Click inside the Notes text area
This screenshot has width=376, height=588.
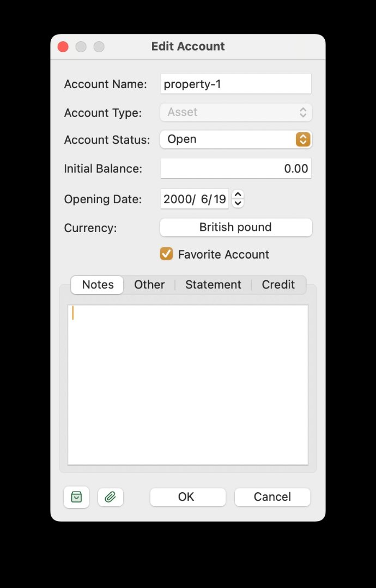click(x=187, y=384)
